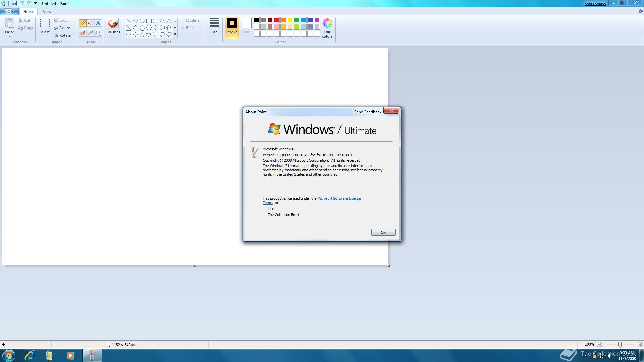
Task: Click the Edit colors wheel
Action: [327, 23]
